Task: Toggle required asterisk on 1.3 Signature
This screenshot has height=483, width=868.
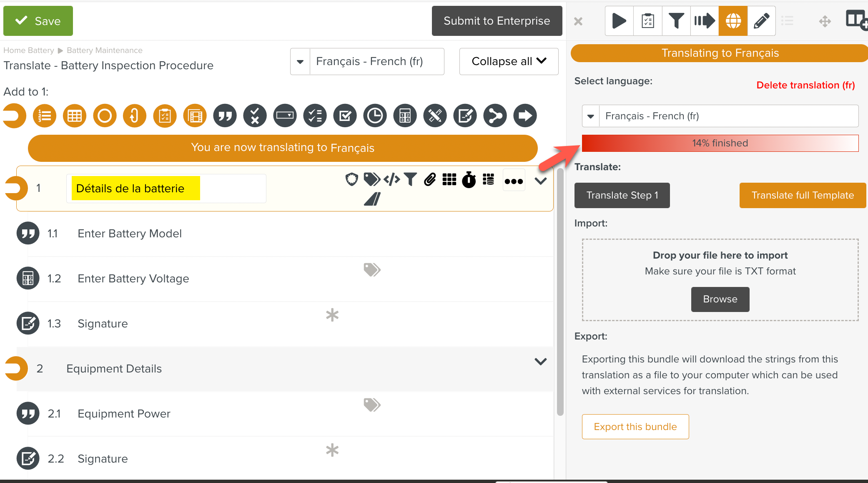Action: (x=332, y=315)
